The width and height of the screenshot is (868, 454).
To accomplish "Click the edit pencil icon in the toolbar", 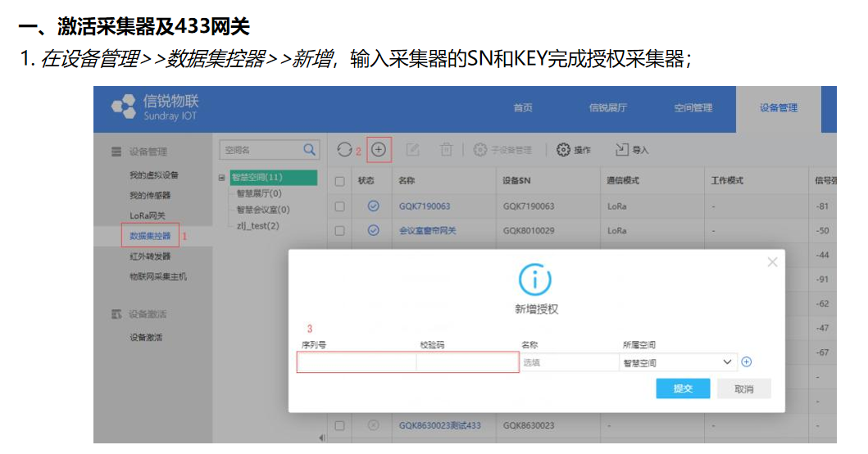I will pos(412,149).
